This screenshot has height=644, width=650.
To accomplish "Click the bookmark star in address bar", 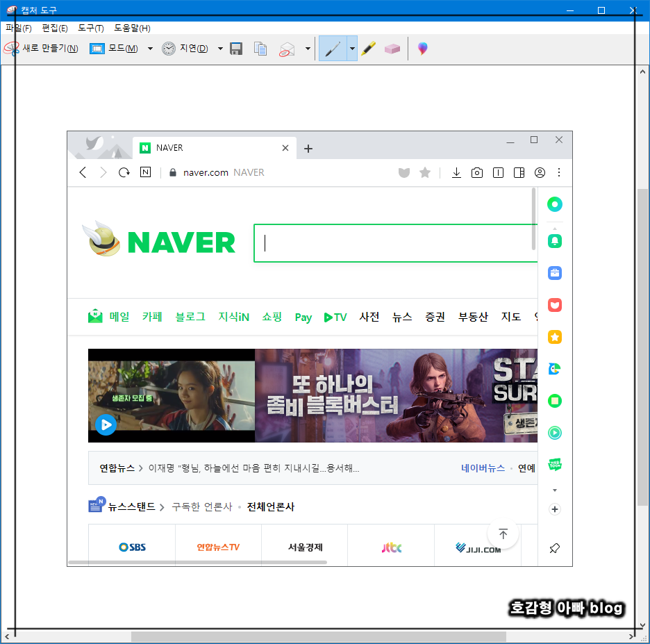I will [425, 172].
